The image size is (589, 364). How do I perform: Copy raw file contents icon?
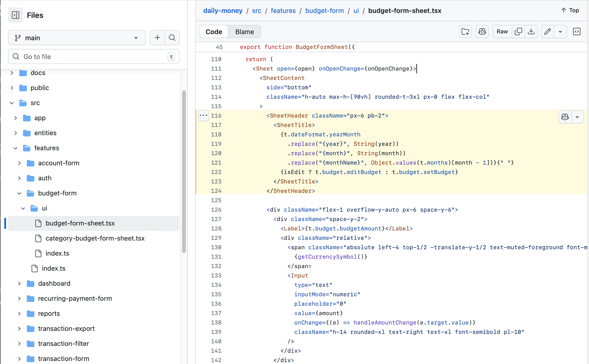pyautogui.click(x=518, y=32)
